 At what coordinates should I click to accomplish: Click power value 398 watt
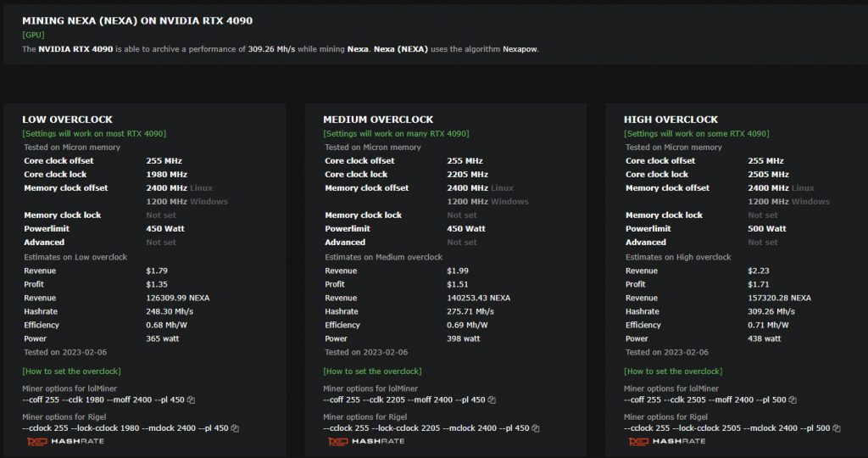pos(464,338)
